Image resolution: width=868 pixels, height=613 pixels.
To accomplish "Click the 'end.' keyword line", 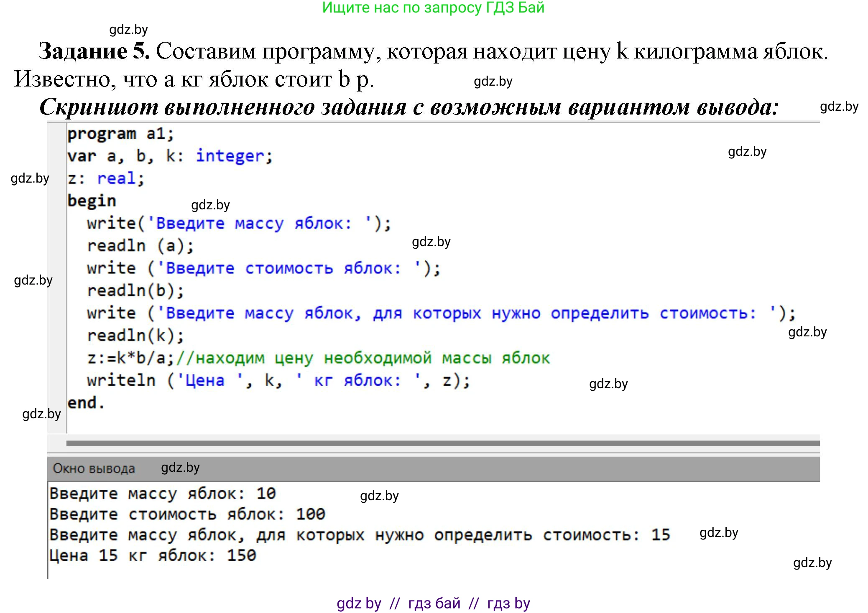I will point(86,403).
